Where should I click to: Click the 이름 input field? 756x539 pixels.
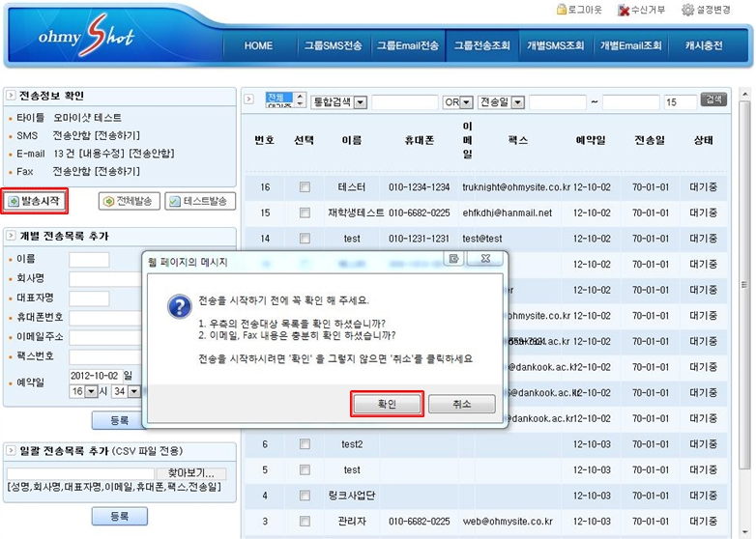click(89, 259)
